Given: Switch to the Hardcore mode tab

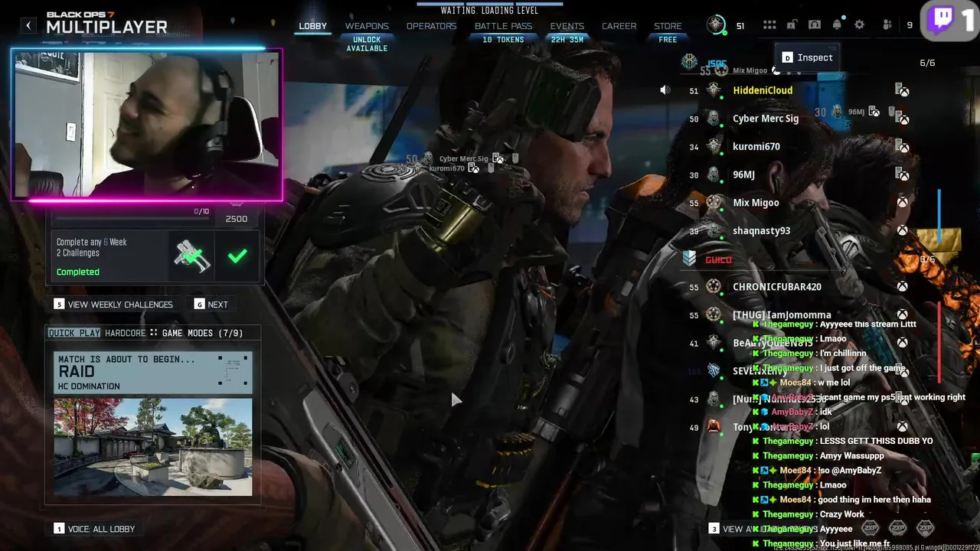Looking at the screenshot, I should (x=125, y=333).
